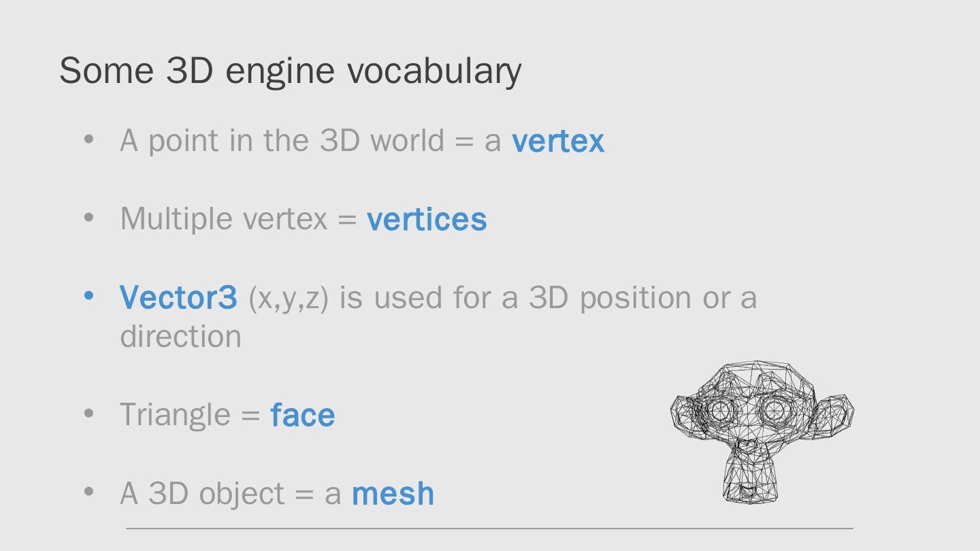Click the wireframe monkey head image
This screenshot has height=551, width=980.
pos(762,432)
